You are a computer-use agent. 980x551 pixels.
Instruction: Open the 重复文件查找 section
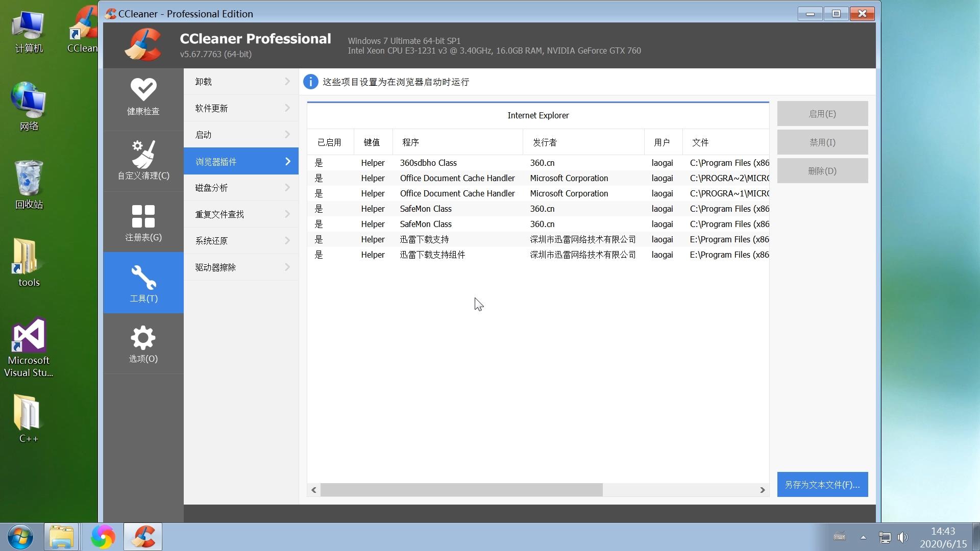tap(241, 214)
